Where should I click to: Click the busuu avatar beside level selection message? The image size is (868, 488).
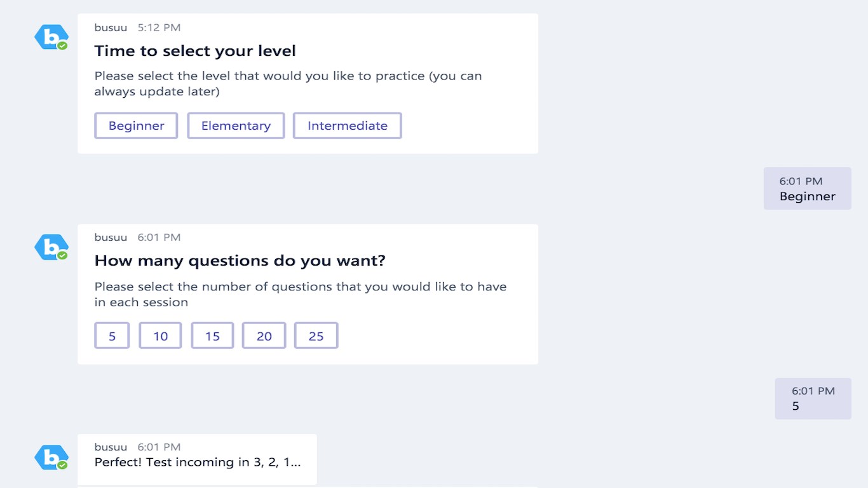click(51, 37)
